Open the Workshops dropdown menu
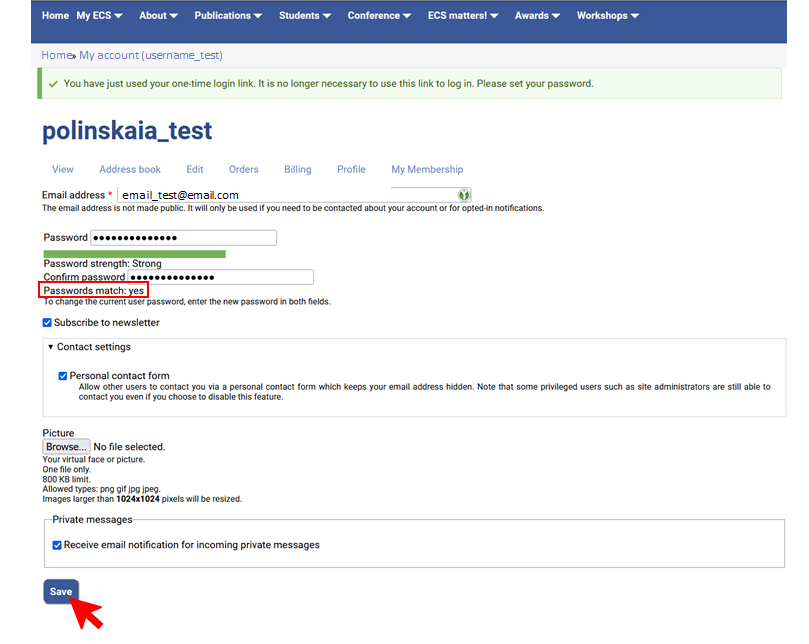 tap(607, 16)
